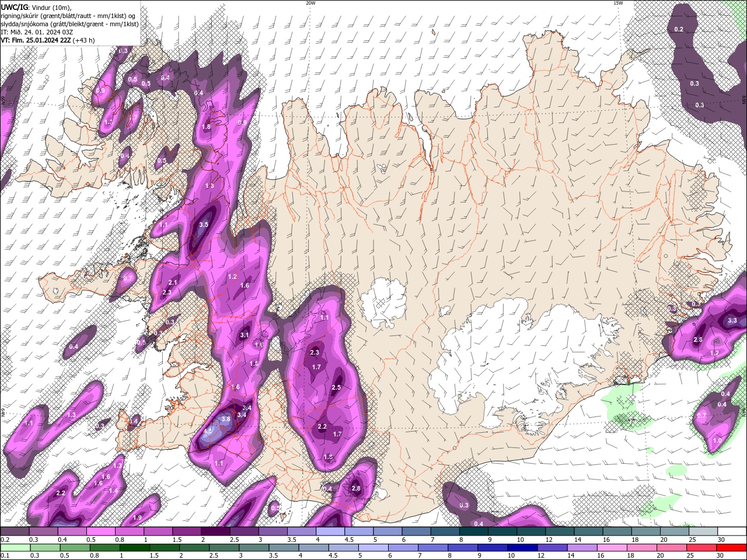747x560 pixels.
Task: Pick the pale green 0.1 swatch in lower rain legend
Action: click(x=15, y=548)
